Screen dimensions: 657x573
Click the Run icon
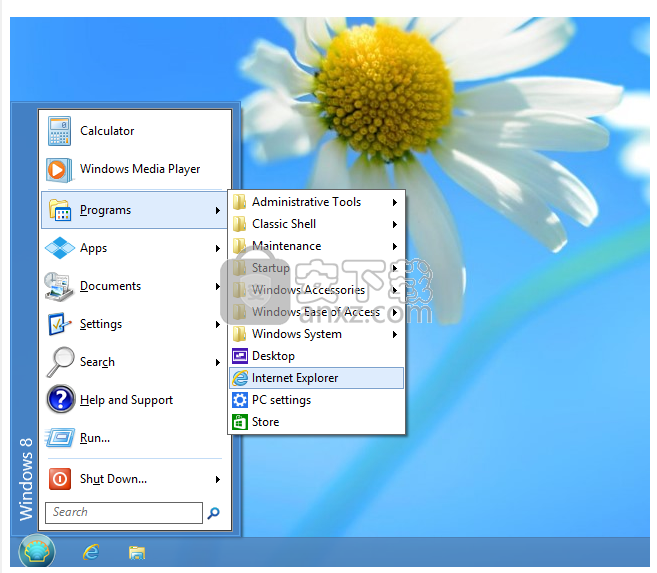[x=60, y=438]
